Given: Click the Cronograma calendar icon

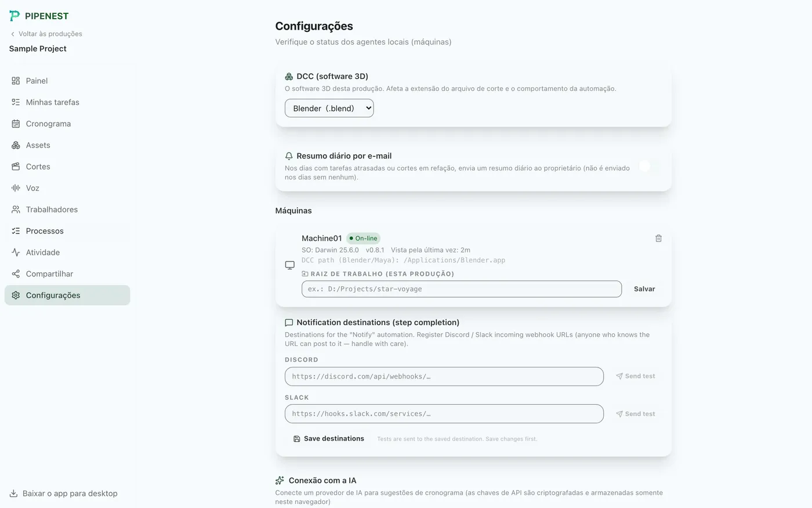Looking at the screenshot, I should [16, 124].
